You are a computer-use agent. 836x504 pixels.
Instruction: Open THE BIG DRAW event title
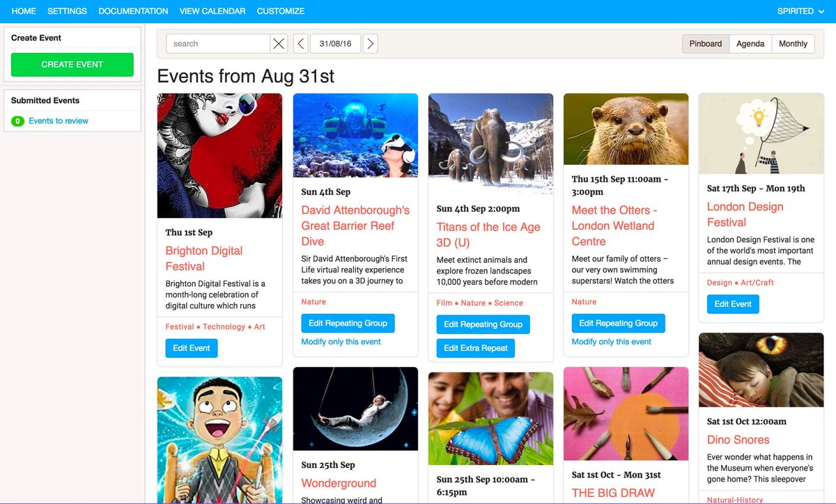coord(613,493)
